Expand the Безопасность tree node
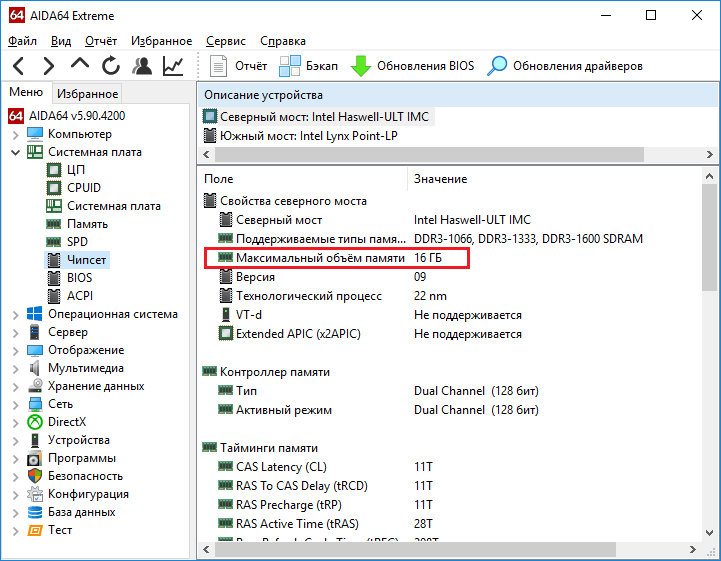Viewport: 721px width, 561px height. [16, 477]
